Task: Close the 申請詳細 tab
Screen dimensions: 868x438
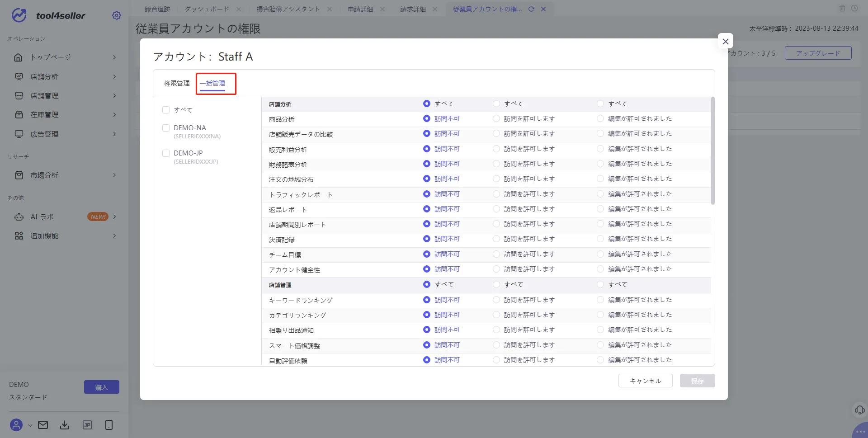Action: (x=382, y=9)
